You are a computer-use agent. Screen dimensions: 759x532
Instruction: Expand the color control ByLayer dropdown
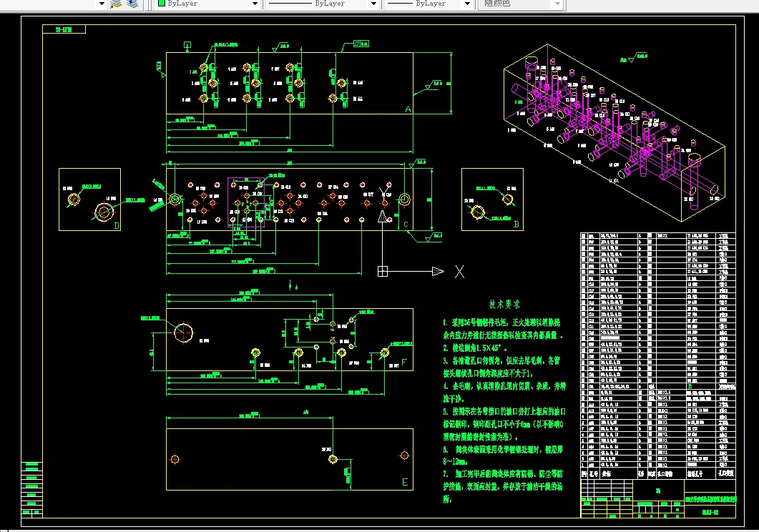click(255, 4)
